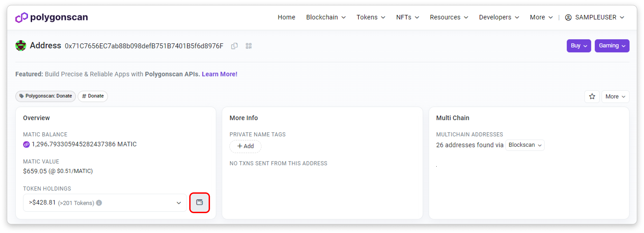The width and height of the screenshot is (644, 233).
Task: Go to the Home menu item
Action: coord(286,17)
